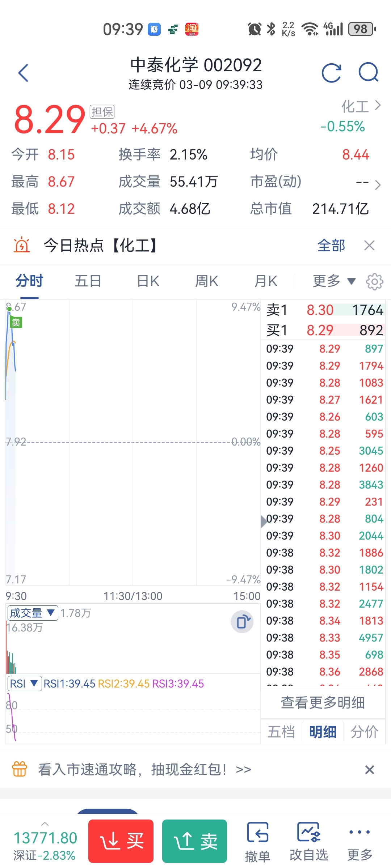391x868 pixels.
Task: Open chart settings gear icon
Action: coord(374,281)
